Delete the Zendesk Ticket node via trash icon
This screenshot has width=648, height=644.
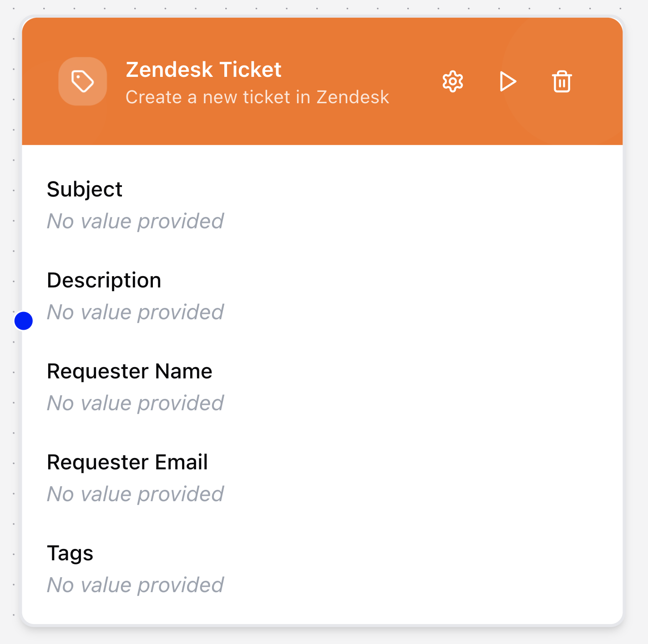click(562, 82)
